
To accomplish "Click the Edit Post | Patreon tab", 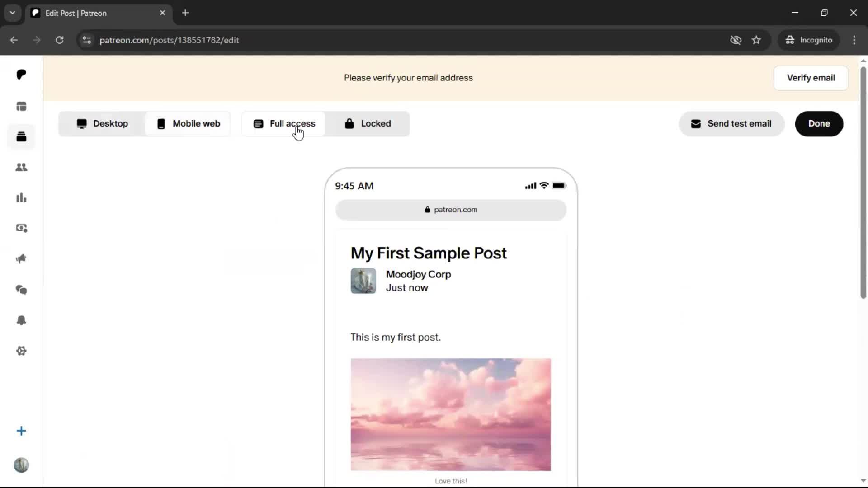I will pos(99,13).
